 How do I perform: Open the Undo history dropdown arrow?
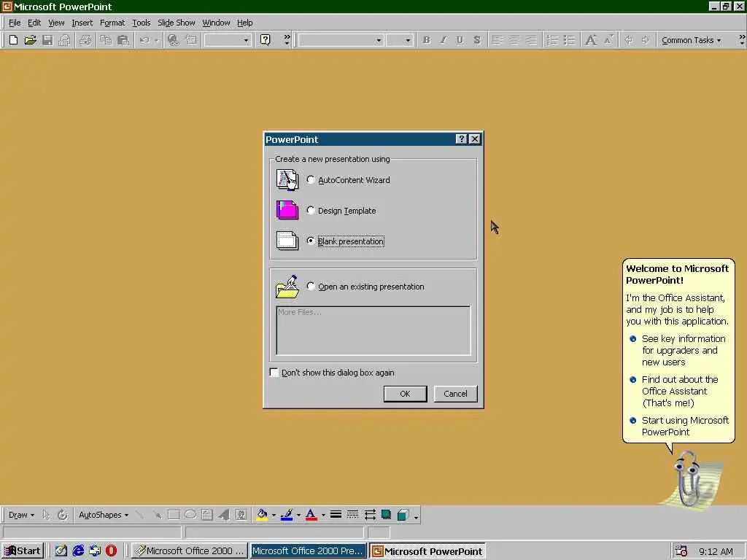click(x=156, y=41)
